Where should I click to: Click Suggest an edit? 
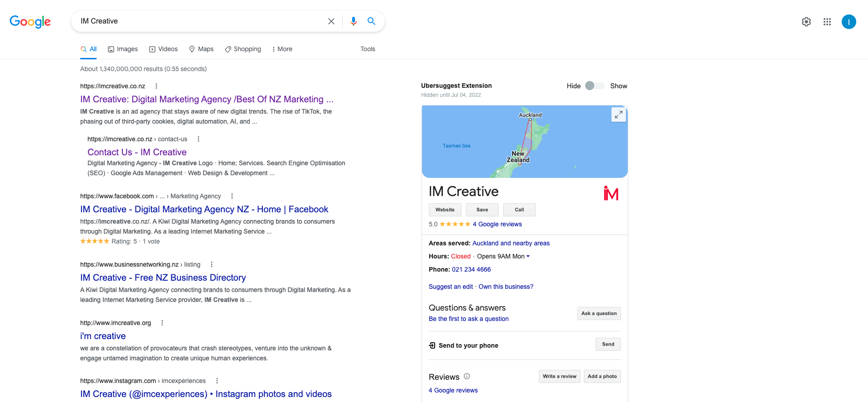(451, 287)
